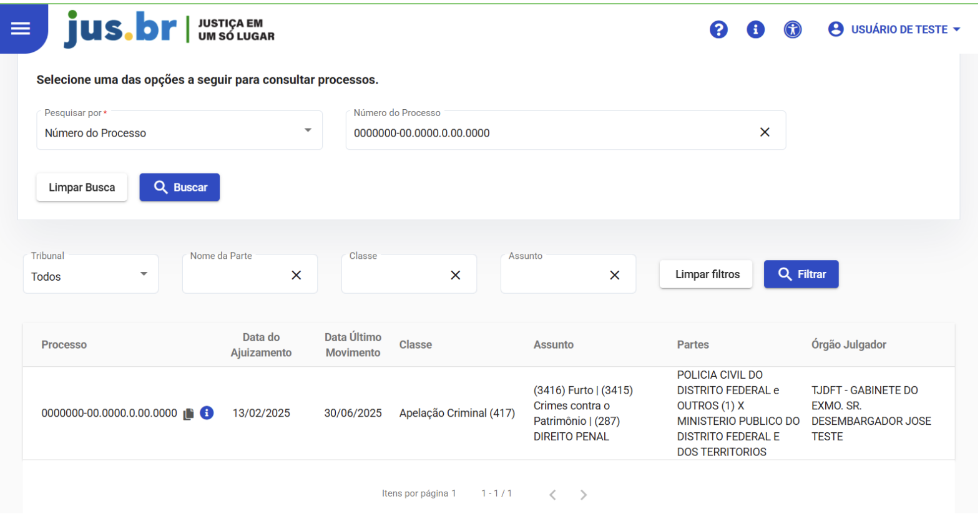Clear the Número do Processo field

tap(765, 132)
